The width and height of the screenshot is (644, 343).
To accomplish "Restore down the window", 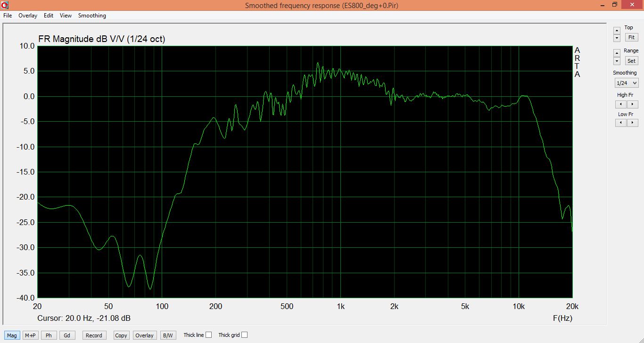I will (614, 5).
